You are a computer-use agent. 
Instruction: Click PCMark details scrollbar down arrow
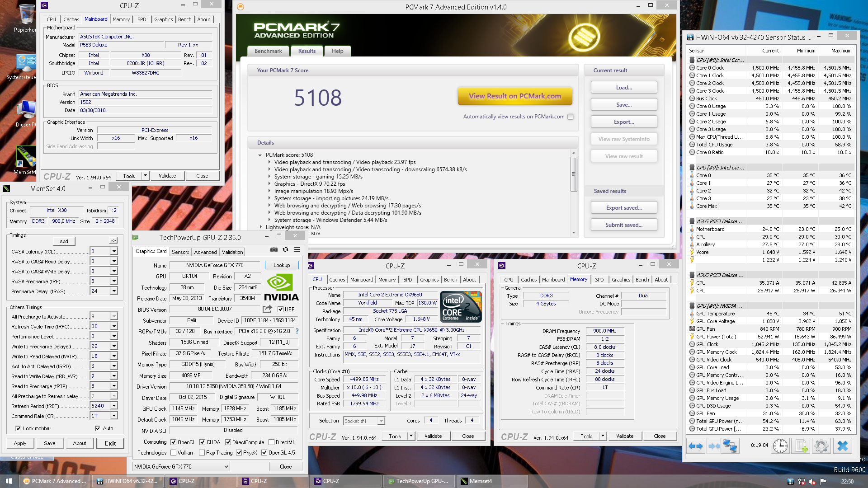[x=574, y=233]
